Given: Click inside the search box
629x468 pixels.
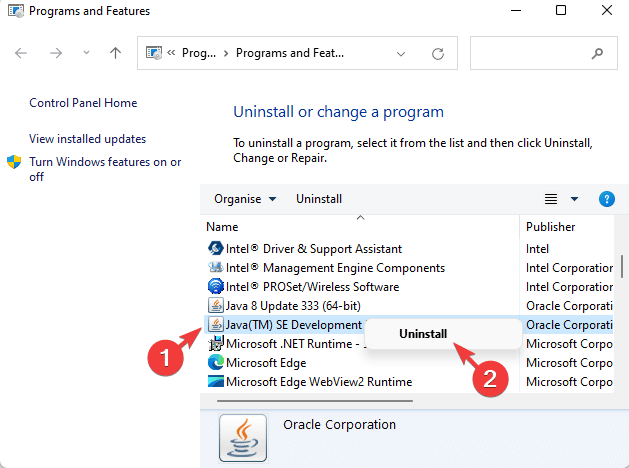Looking at the screenshot, I should (544, 53).
